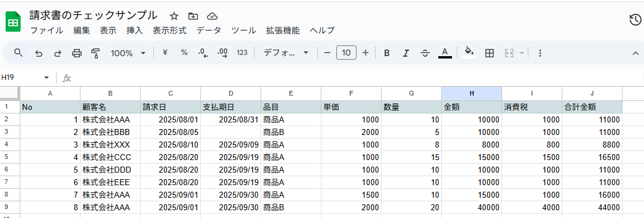Select the 合計金額 cell showing 44000
The image size is (644, 218).
pos(592,207)
